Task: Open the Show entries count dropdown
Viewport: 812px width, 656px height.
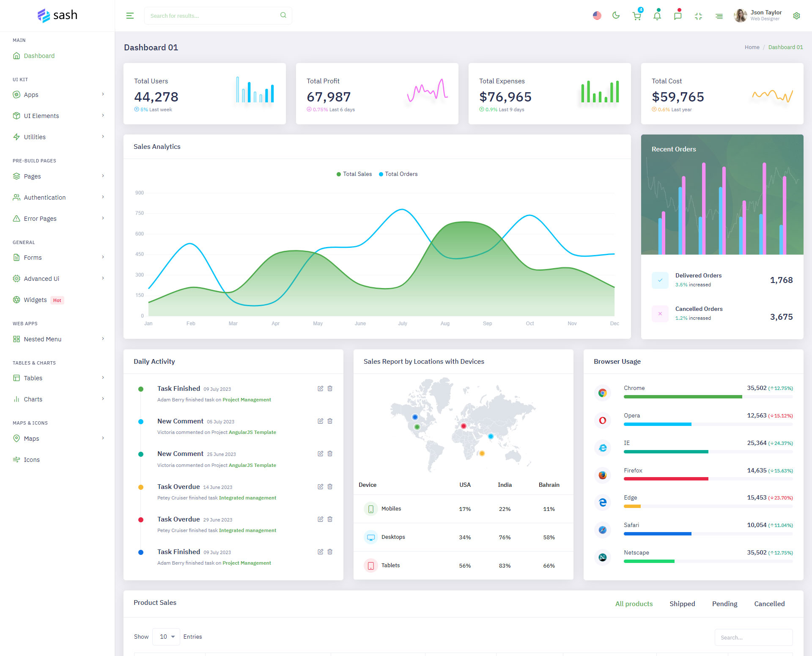Action: click(x=166, y=637)
